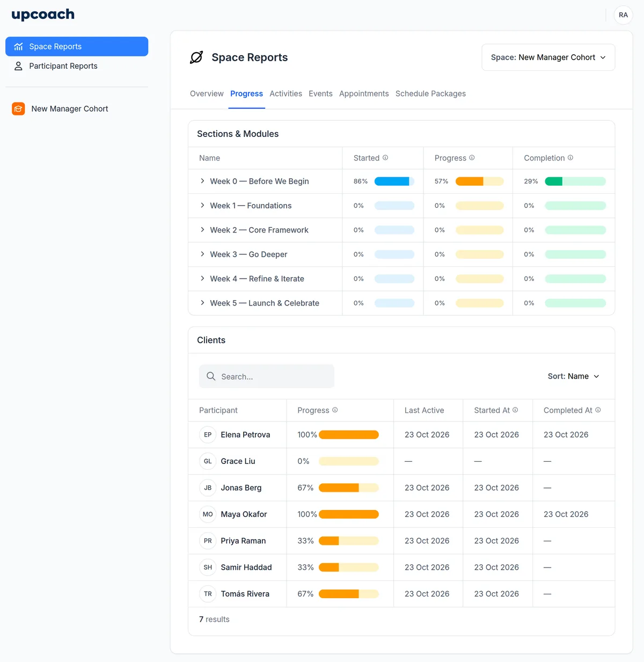This screenshot has height=662, width=644.
Task: Open Elena Petrova's participant name
Action: (245, 435)
